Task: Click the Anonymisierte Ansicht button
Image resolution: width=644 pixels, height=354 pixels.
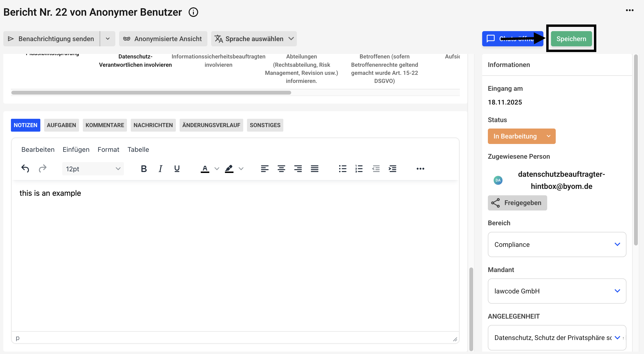Action: (163, 38)
